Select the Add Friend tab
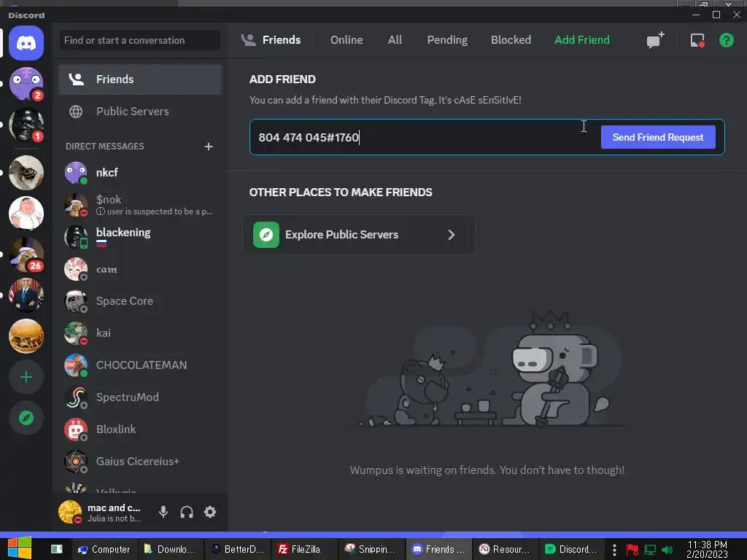The height and width of the screenshot is (560, 747). coord(581,40)
